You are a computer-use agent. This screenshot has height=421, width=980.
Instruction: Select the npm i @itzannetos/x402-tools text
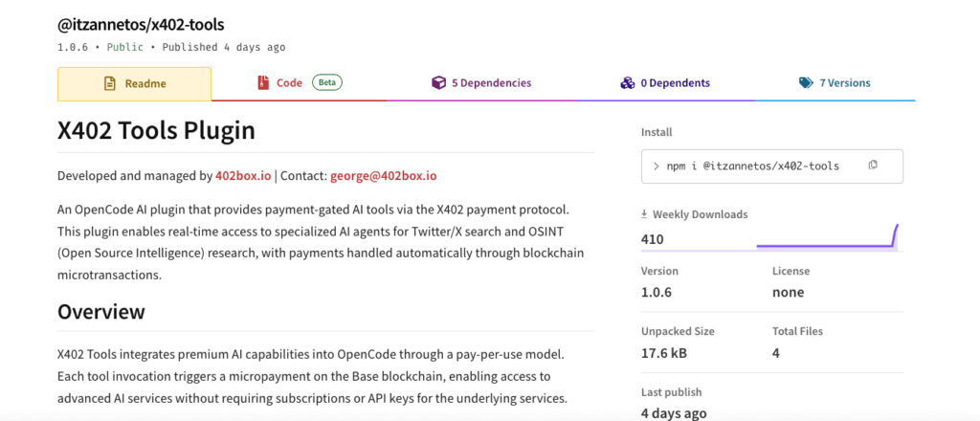point(752,166)
